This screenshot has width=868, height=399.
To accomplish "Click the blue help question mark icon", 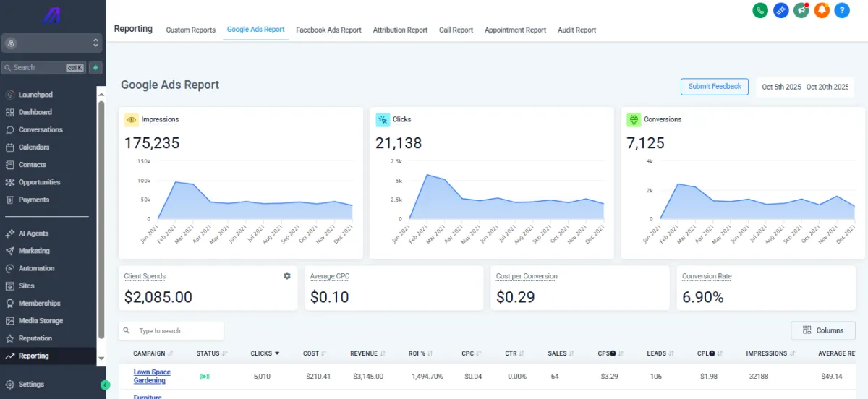I will pos(842,10).
